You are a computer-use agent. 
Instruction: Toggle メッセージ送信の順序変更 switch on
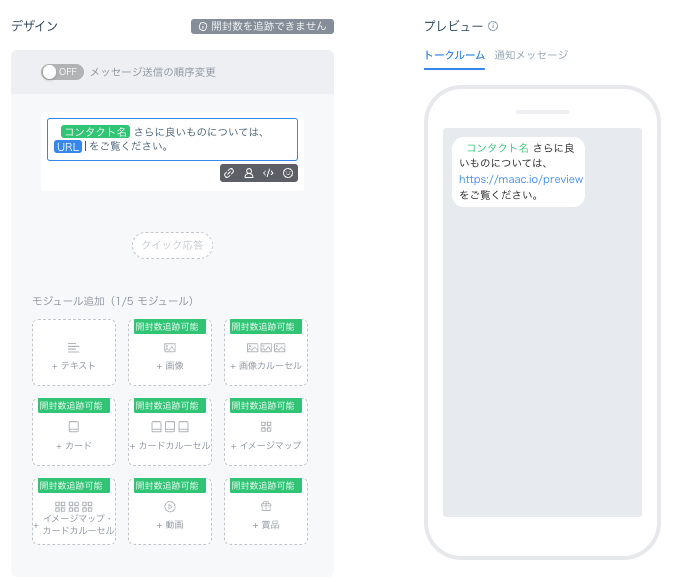[62, 72]
